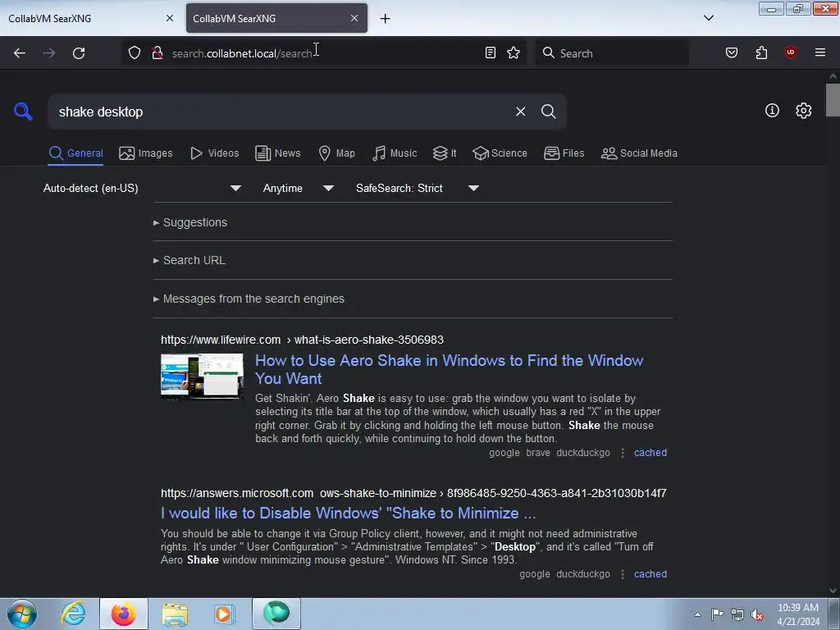Click the muted volume tray icon
Image resolution: width=840 pixels, height=630 pixels.
tap(757, 615)
